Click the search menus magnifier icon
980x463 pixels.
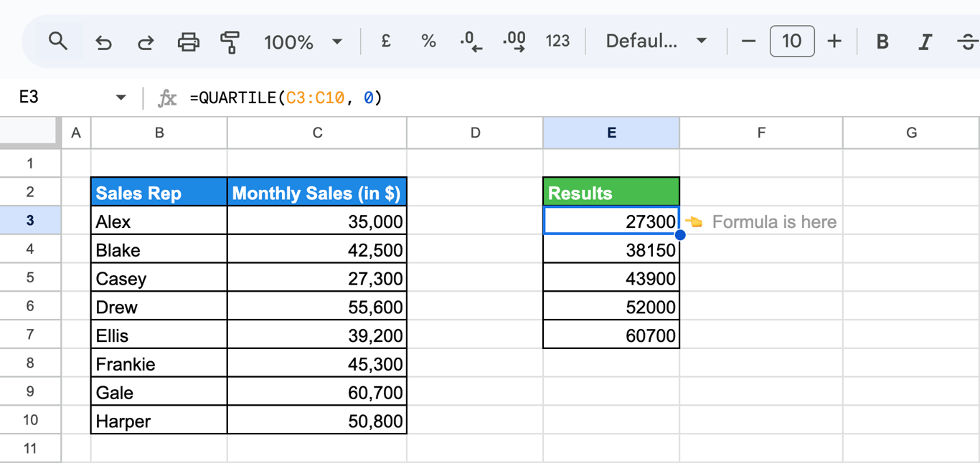[58, 42]
